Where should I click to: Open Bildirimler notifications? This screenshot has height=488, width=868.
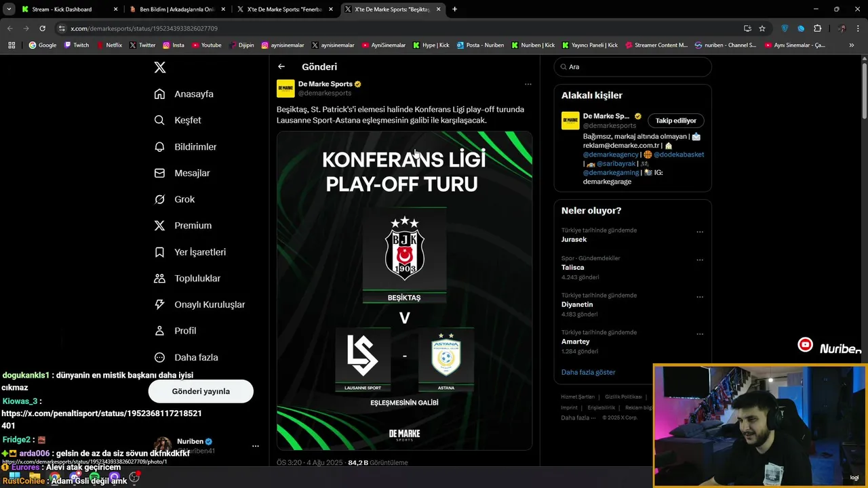coord(186,146)
